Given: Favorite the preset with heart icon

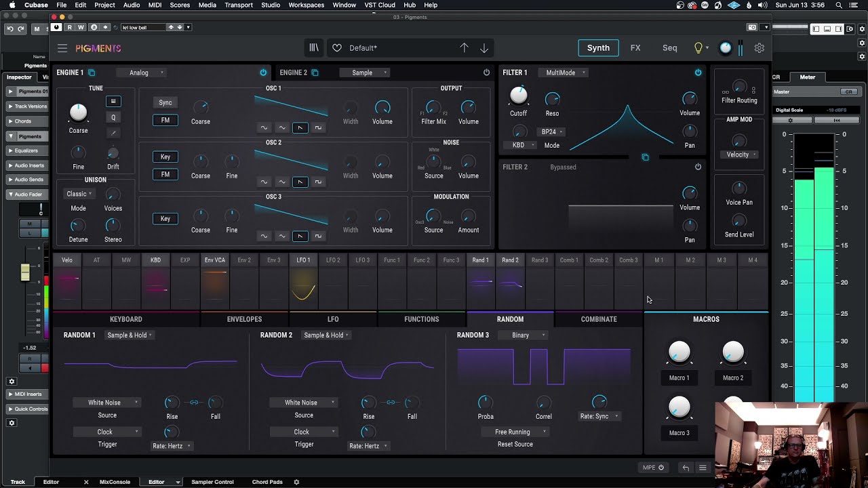Looking at the screenshot, I should 337,48.
